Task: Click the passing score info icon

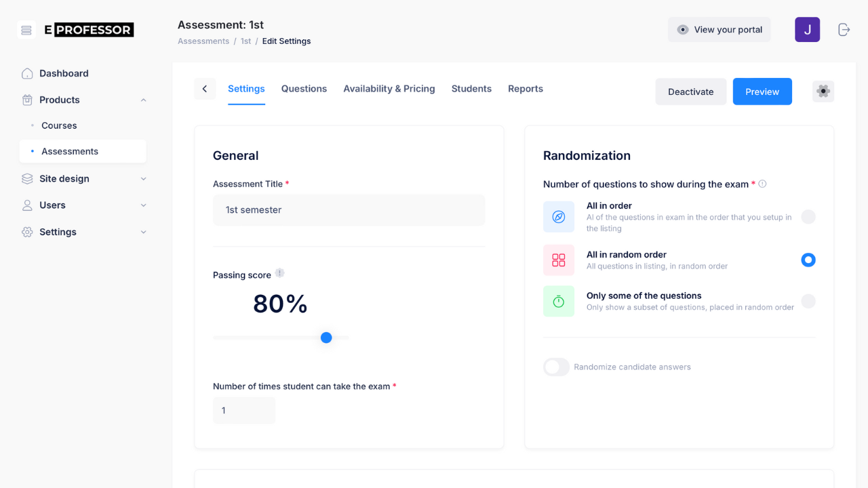Action: click(279, 273)
